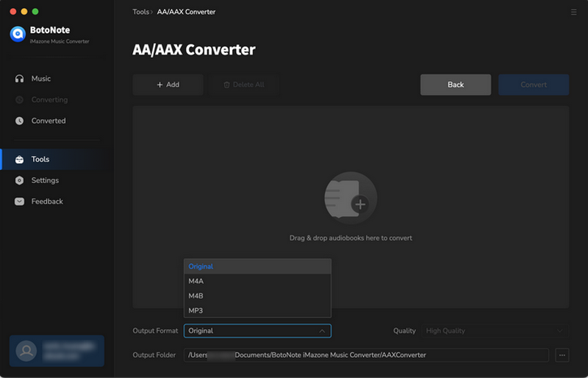Browse output folder with three-dots button
Viewport: 588px width, 378px height.
(x=562, y=355)
